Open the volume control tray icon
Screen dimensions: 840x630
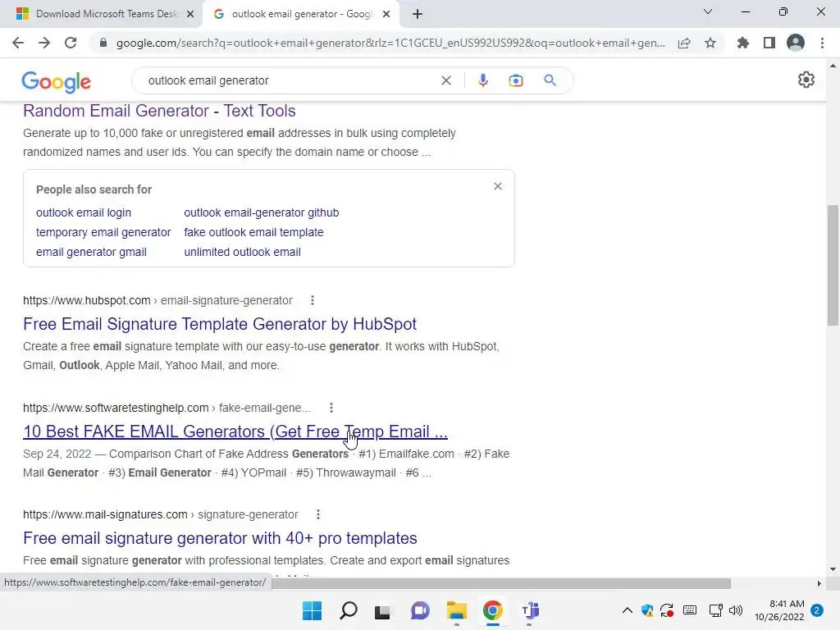click(x=736, y=610)
